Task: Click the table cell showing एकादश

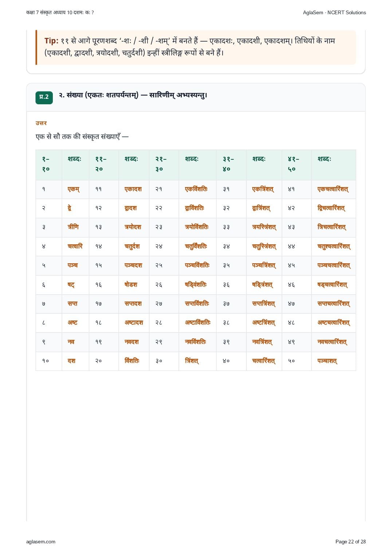Action: pos(133,189)
